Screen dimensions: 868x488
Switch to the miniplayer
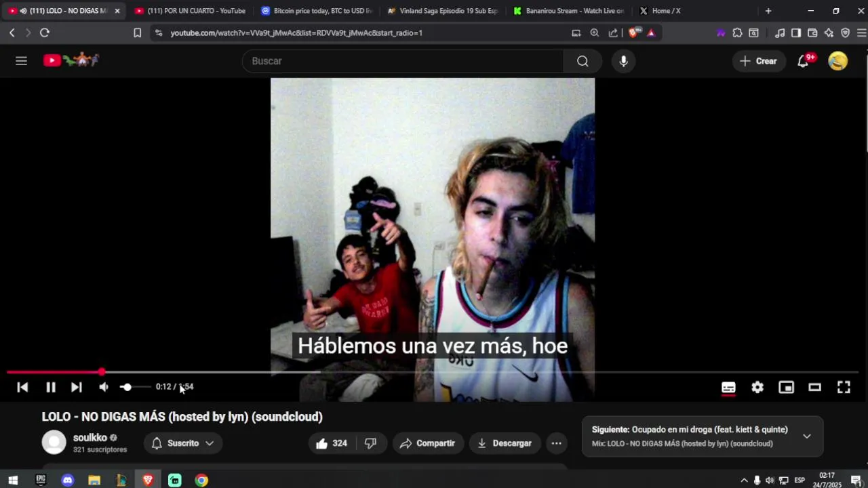pos(786,387)
